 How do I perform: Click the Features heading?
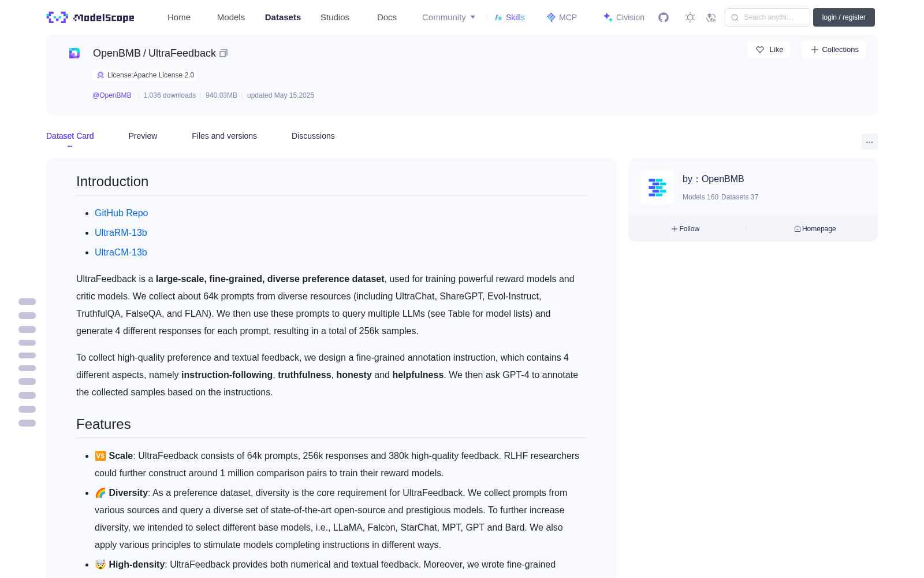(103, 424)
